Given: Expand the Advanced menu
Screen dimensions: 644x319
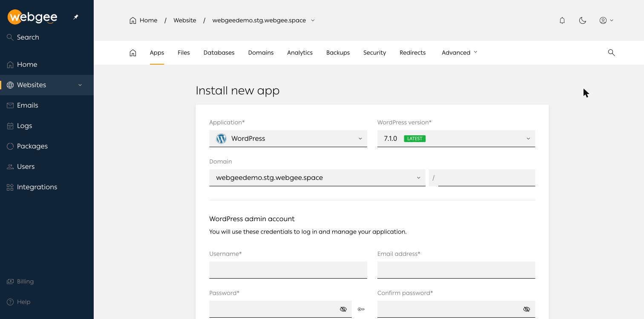Looking at the screenshot, I should click(x=460, y=53).
